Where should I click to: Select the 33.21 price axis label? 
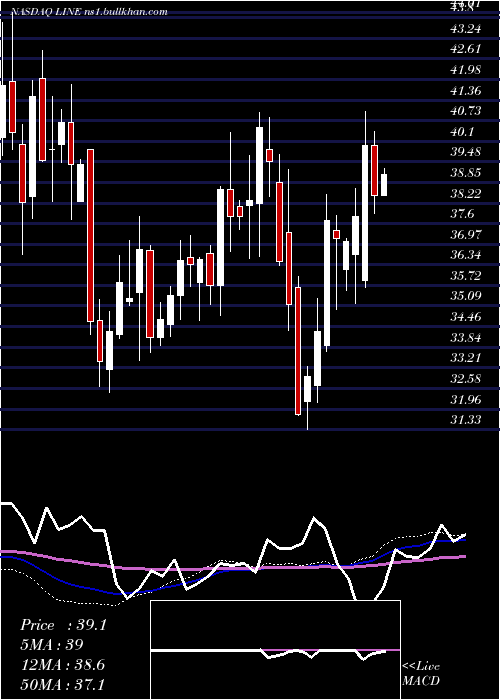pos(466,358)
